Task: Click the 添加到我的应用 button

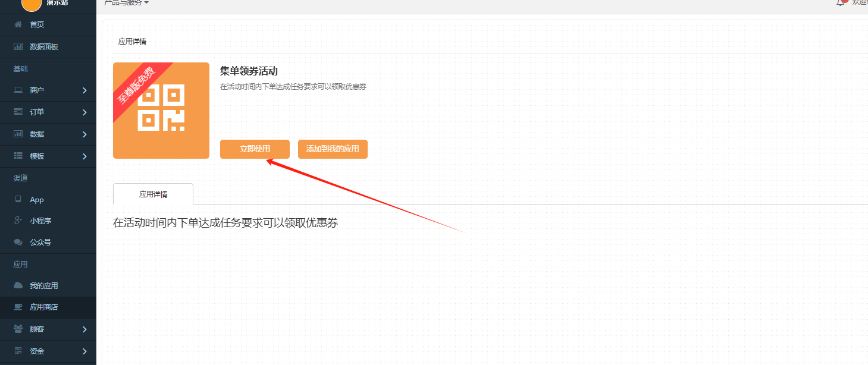Action: (333, 149)
